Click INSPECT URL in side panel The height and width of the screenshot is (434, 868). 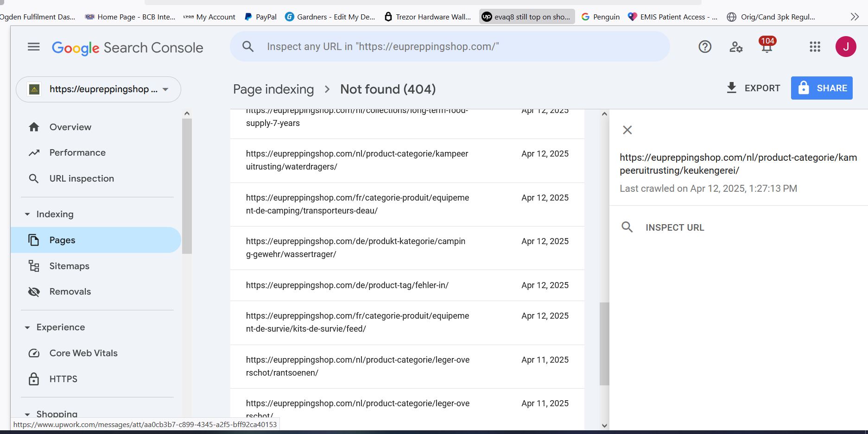point(675,227)
